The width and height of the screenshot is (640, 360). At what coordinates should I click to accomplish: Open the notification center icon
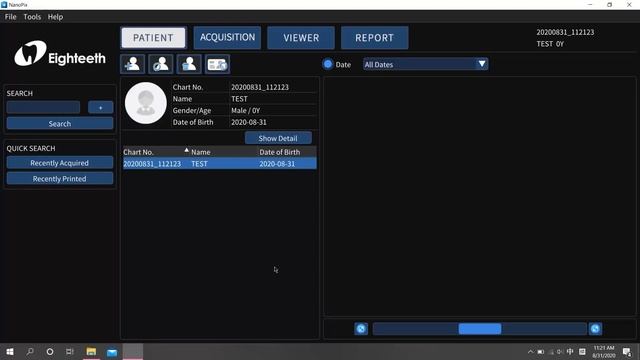pyautogui.click(x=627, y=351)
